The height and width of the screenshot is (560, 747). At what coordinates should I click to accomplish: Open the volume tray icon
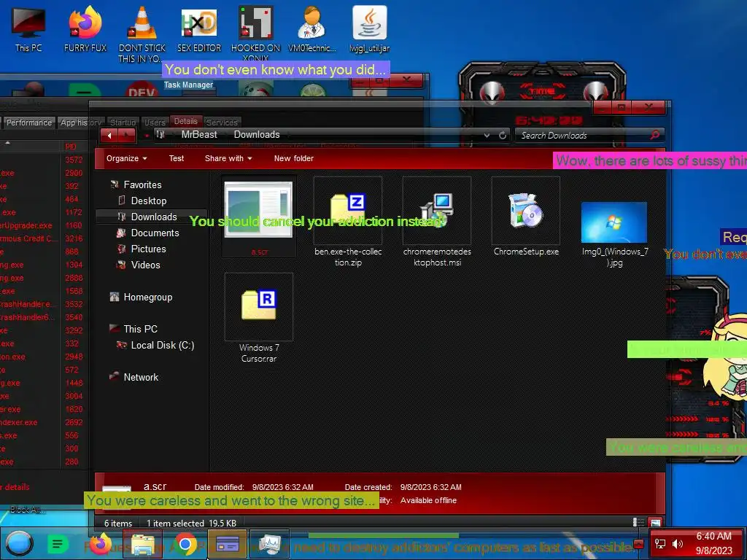(677, 544)
